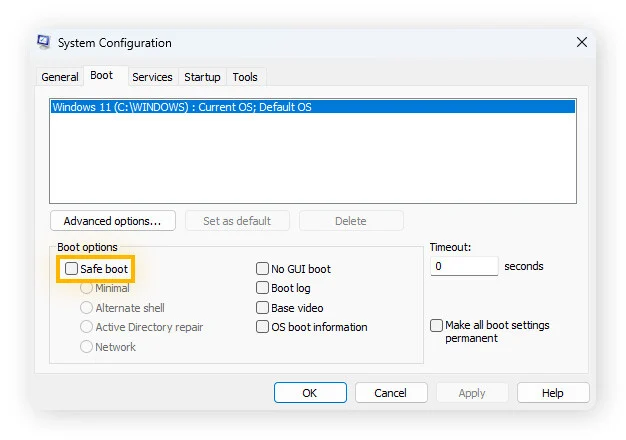Screen dimensions: 626x440
Task: Check the Base video option
Action: tap(263, 308)
